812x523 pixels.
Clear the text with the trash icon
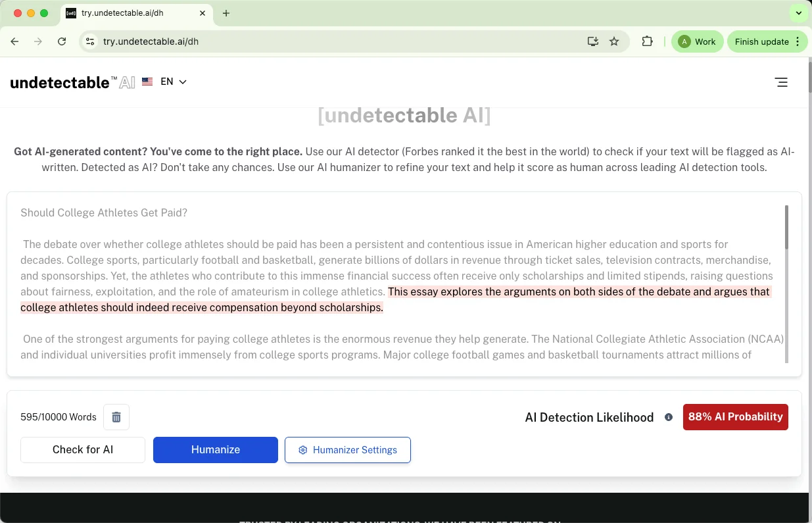(x=116, y=416)
